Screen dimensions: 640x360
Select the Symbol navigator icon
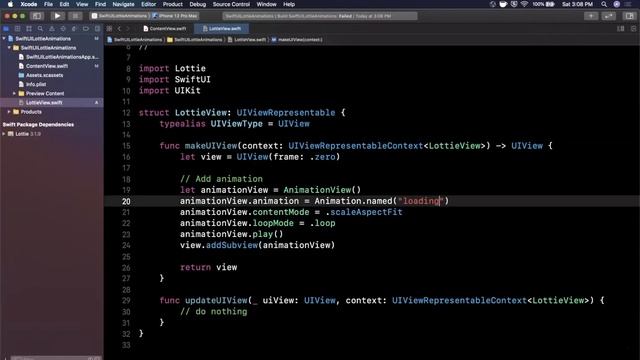(x=29, y=29)
